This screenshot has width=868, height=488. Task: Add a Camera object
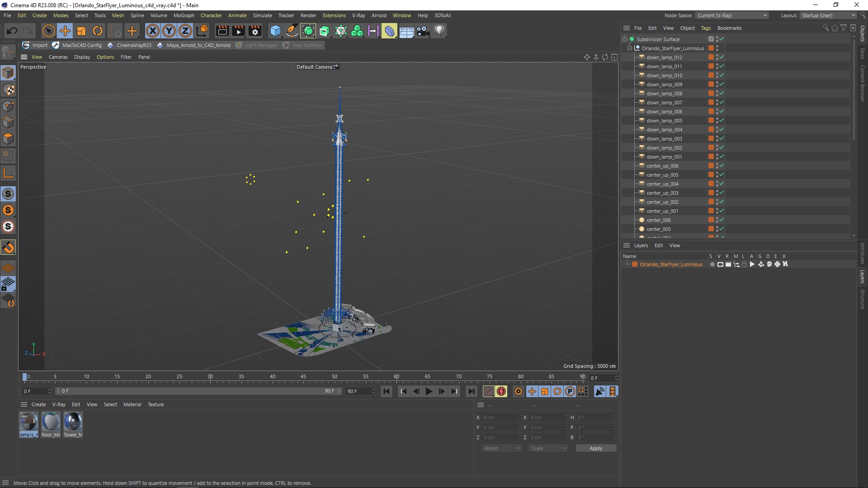423,31
